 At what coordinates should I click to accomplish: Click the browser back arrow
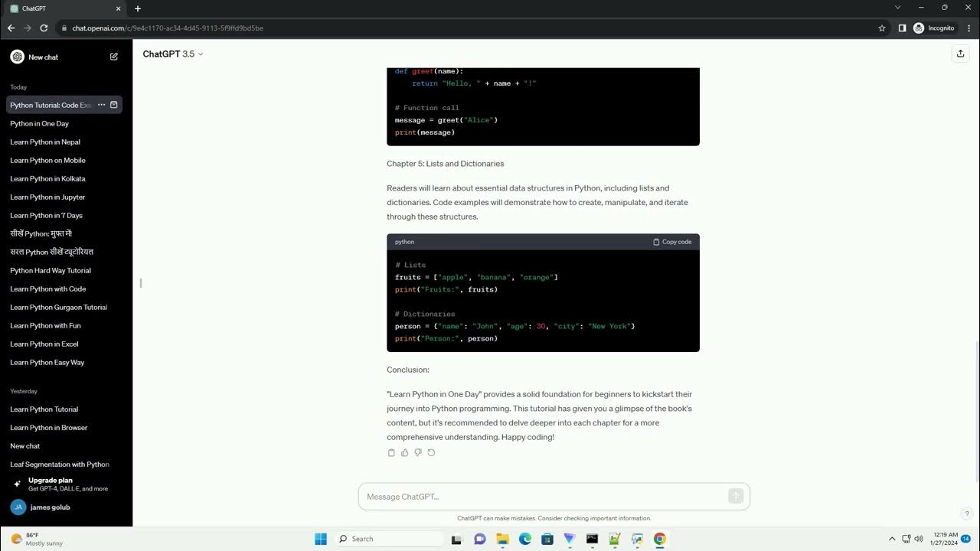tap(11, 28)
